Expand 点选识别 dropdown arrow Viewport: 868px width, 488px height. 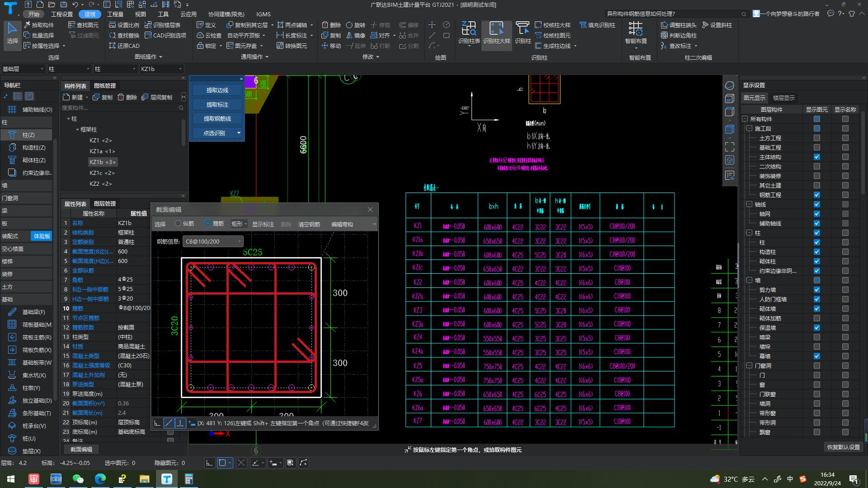pyautogui.click(x=239, y=133)
